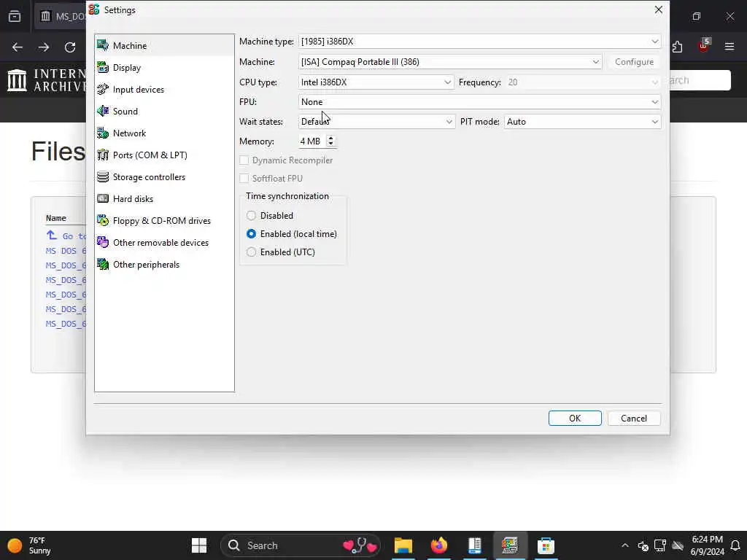Click the Input devices joystick icon
747x560 pixels.
point(102,89)
